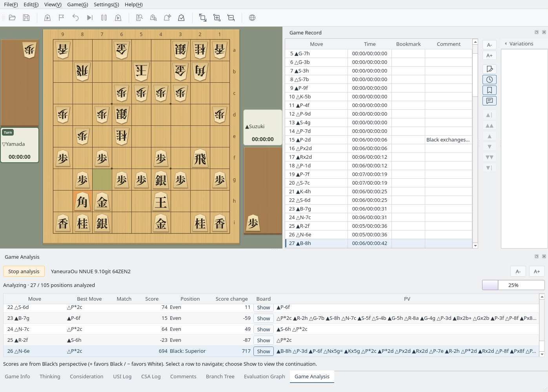This screenshot has height=392, width=548.
Task: Increase Game Analysis font with A+ button
Action: pyautogui.click(x=537, y=271)
